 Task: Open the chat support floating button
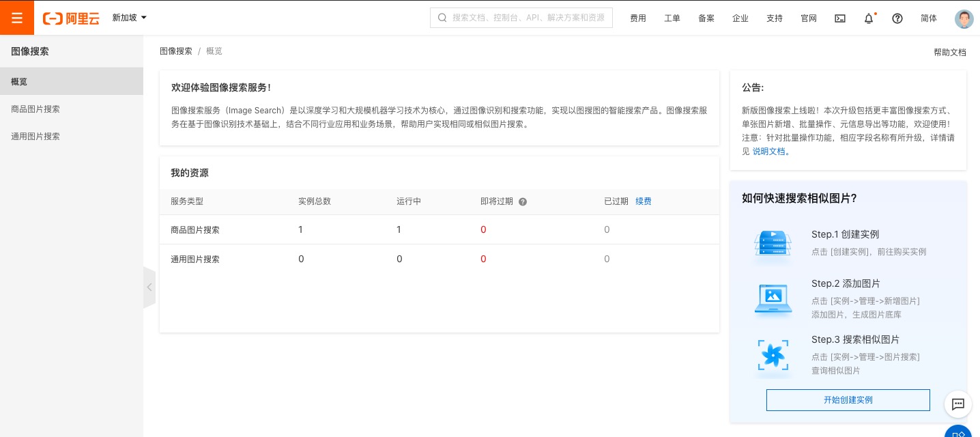coord(958,404)
